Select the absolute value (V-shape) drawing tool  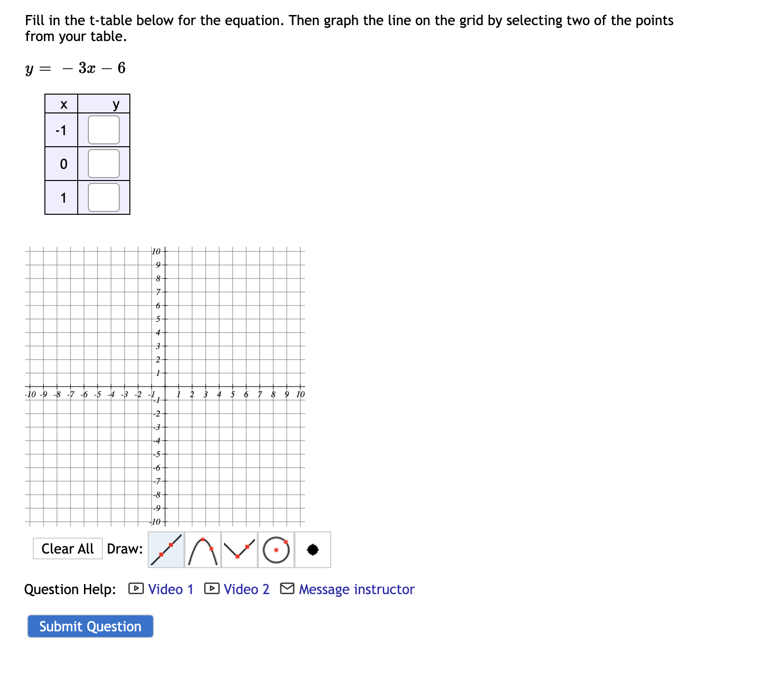coord(239,549)
